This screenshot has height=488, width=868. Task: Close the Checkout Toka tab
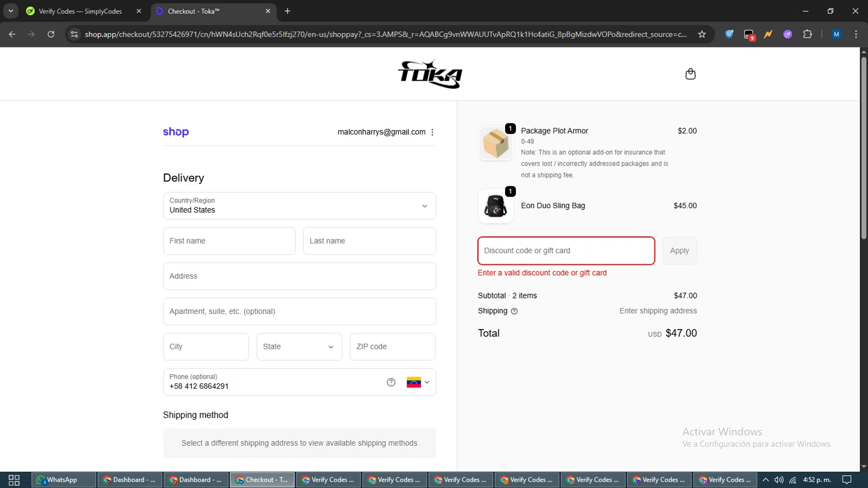[x=268, y=11]
